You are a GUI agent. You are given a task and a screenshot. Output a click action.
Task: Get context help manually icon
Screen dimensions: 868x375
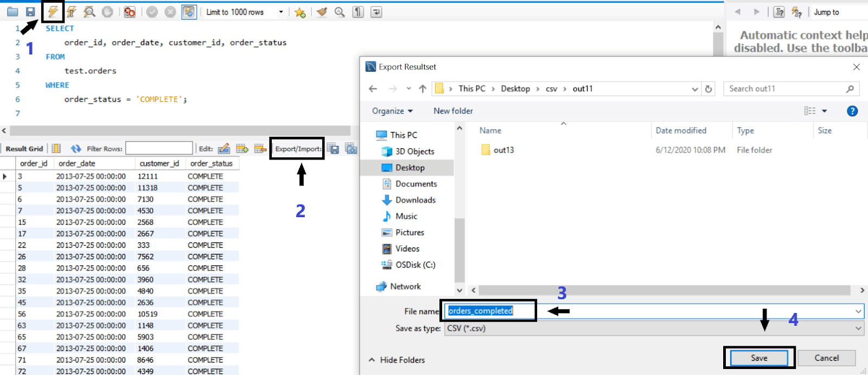pyautogui.click(x=796, y=12)
